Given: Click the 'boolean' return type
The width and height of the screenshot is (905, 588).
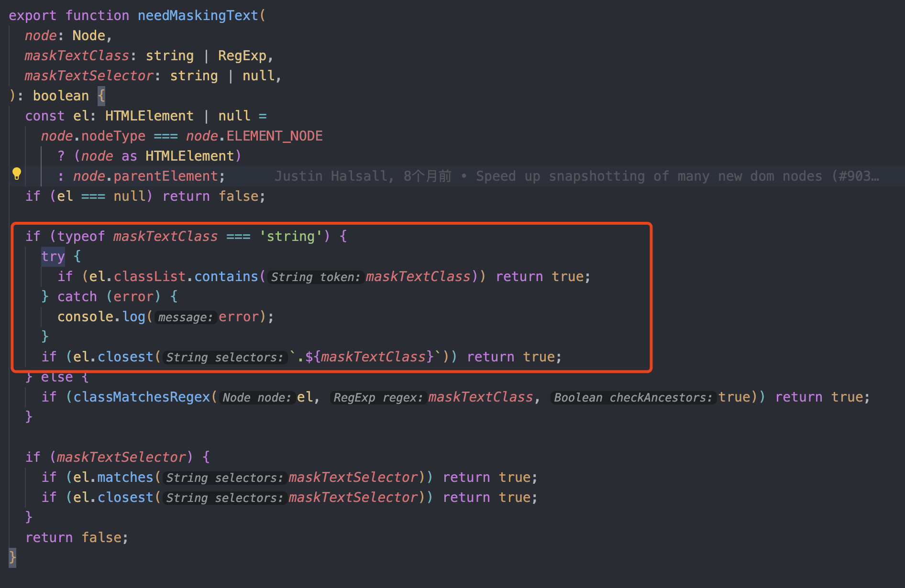Looking at the screenshot, I should [x=61, y=96].
